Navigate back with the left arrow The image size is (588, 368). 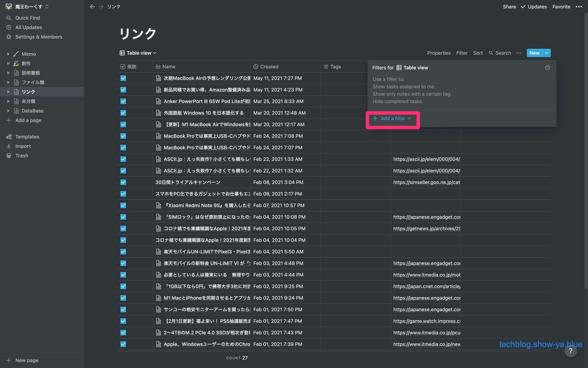click(92, 7)
